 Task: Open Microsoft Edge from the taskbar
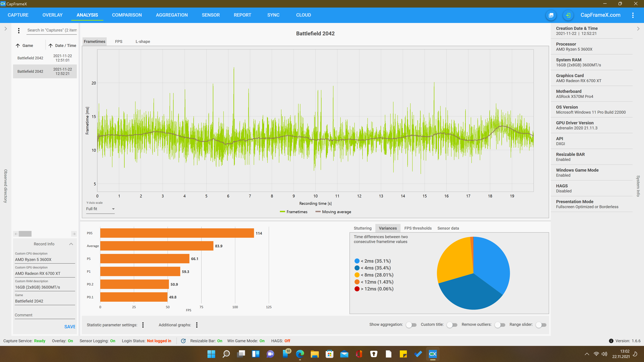click(x=300, y=354)
